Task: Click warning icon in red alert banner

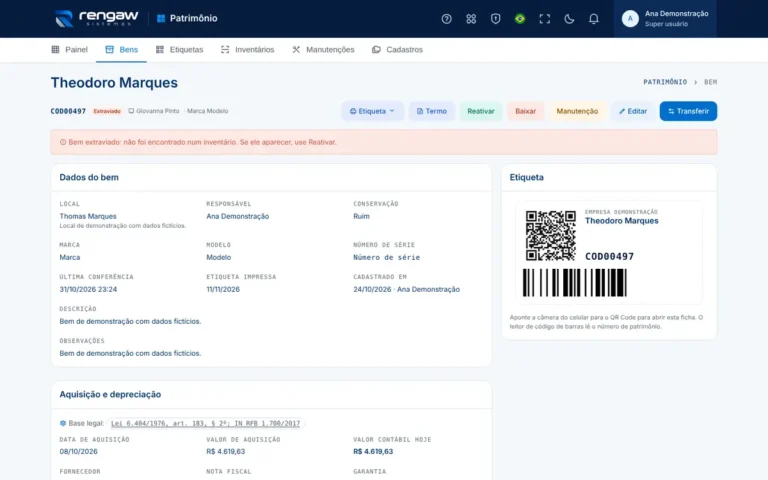Action: (63, 142)
